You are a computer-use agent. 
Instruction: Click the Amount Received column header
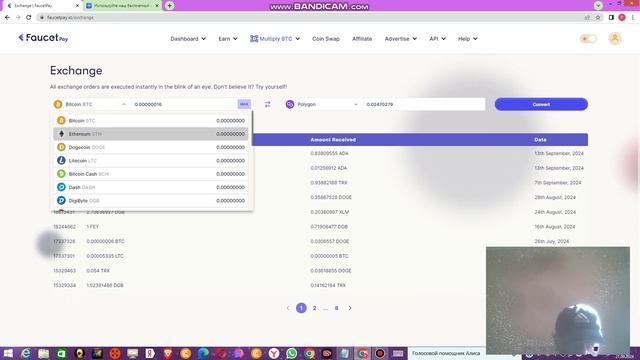pyautogui.click(x=333, y=140)
